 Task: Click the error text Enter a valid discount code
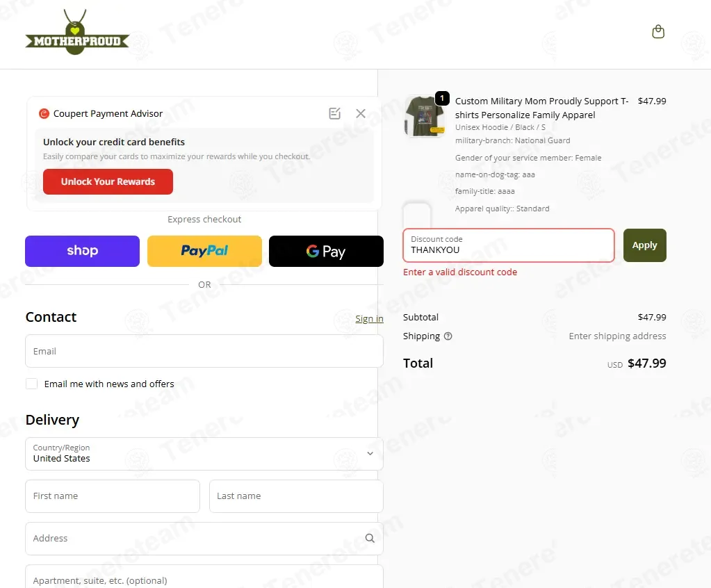click(x=460, y=272)
